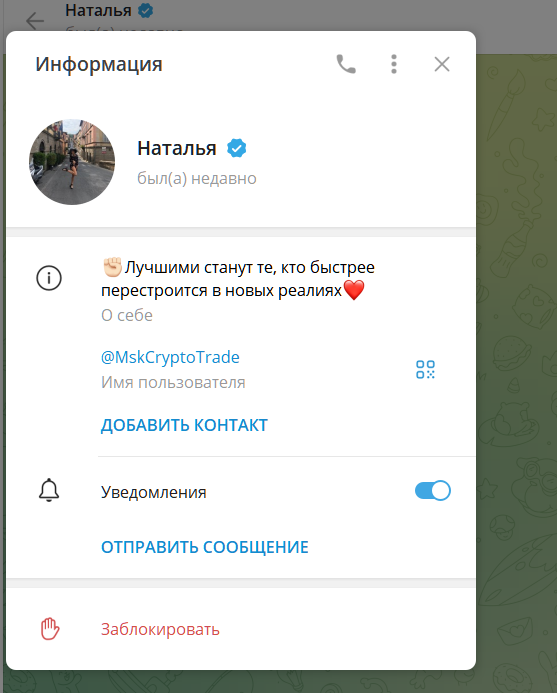Click the bell notification icon
This screenshot has height=693, width=557.
pyautogui.click(x=49, y=490)
